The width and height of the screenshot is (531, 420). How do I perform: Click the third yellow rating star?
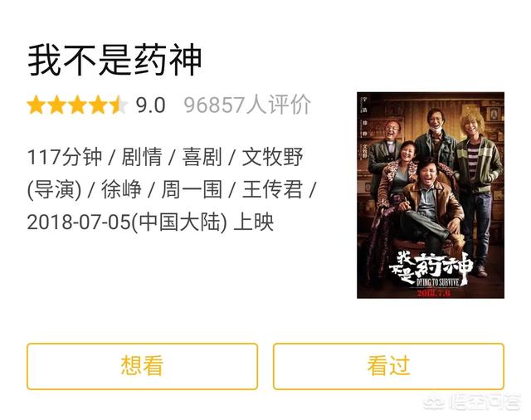[78, 105]
